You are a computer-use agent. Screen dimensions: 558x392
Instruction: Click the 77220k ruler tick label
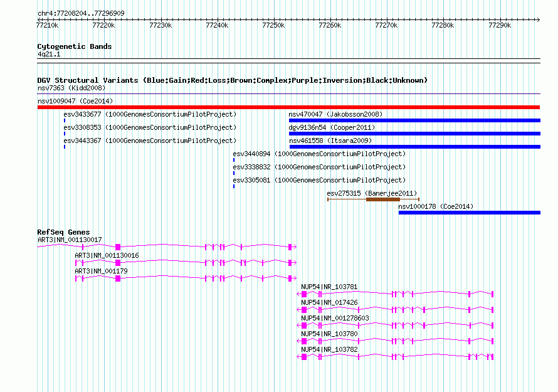tap(103, 25)
